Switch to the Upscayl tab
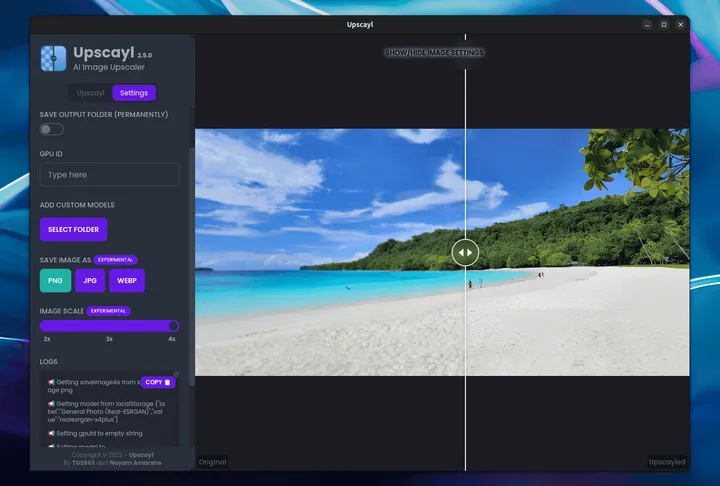The height and width of the screenshot is (486, 720). coord(90,93)
